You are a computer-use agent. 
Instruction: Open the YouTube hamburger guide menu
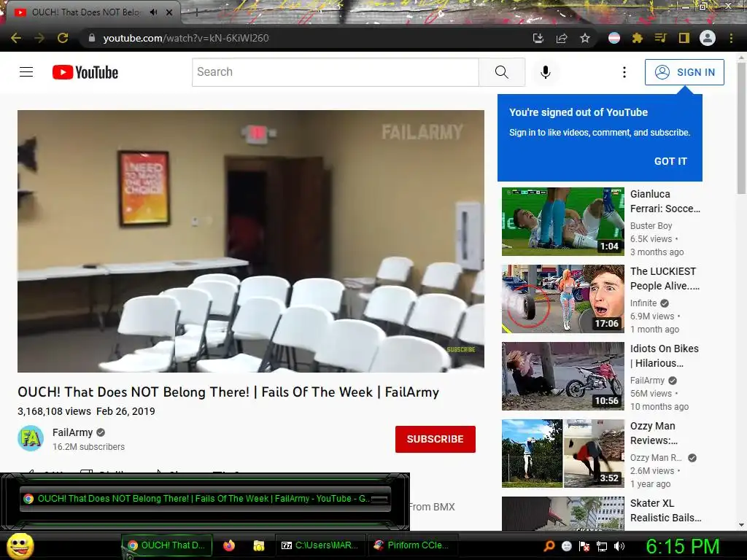pyautogui.click(x=26, y=72)
